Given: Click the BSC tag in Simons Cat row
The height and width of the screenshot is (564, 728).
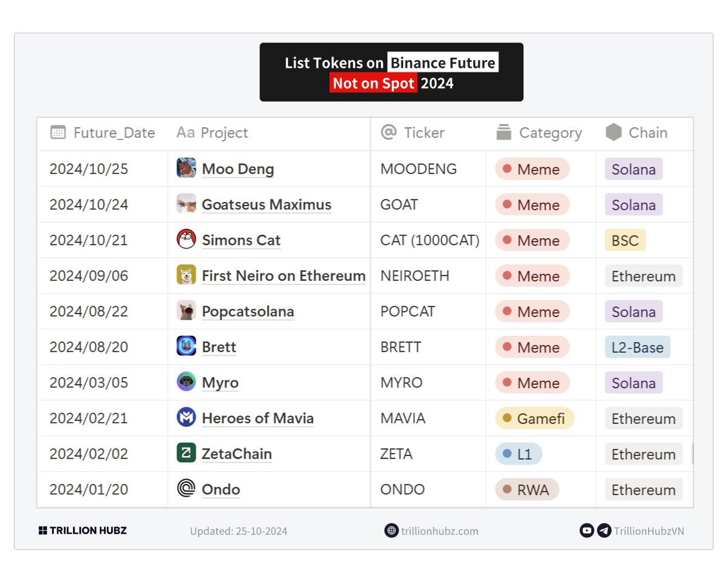Looking at the screenshot, I should point(625,240).
